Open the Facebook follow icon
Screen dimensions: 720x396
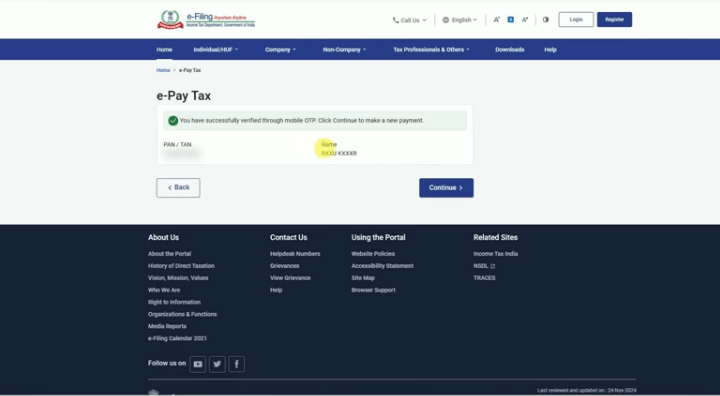tap(236, 364)
